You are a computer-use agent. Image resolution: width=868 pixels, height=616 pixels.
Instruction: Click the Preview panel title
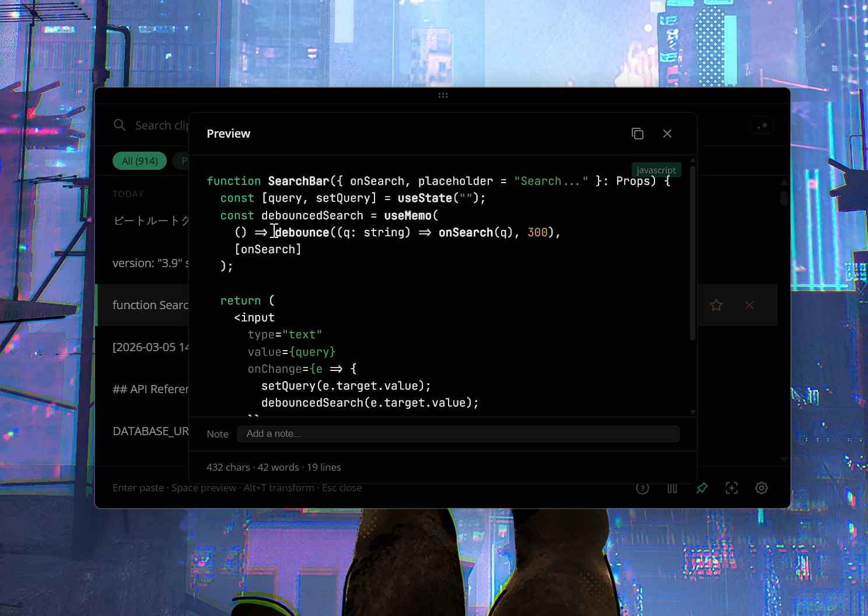[x=228, y=134]
